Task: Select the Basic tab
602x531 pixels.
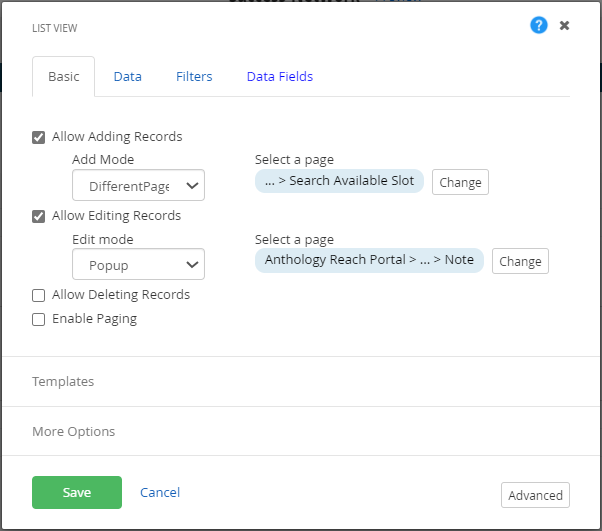Action: [64, 77]
